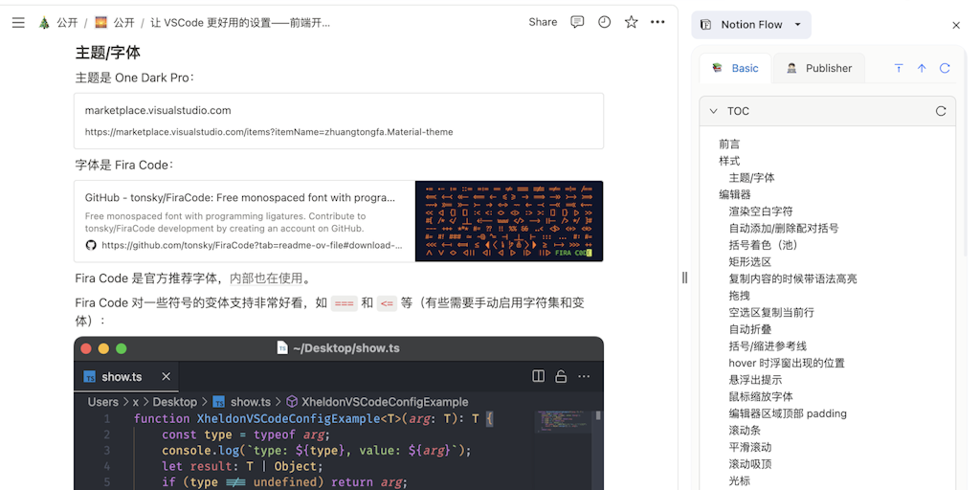Click the Share button
Screen dimensions: 980x490
(543, 22)
